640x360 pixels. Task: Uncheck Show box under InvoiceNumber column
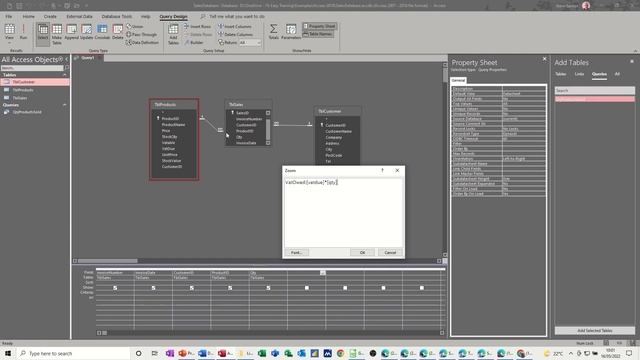115,288
